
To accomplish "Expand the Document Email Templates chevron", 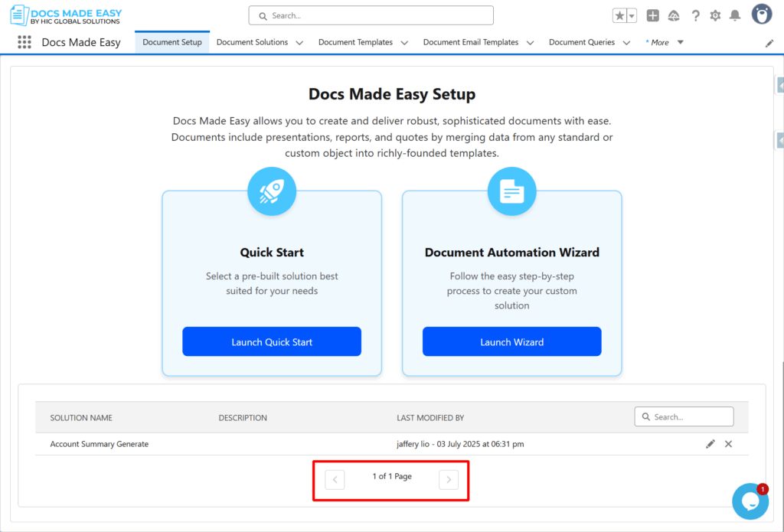I will pos(530,43).
